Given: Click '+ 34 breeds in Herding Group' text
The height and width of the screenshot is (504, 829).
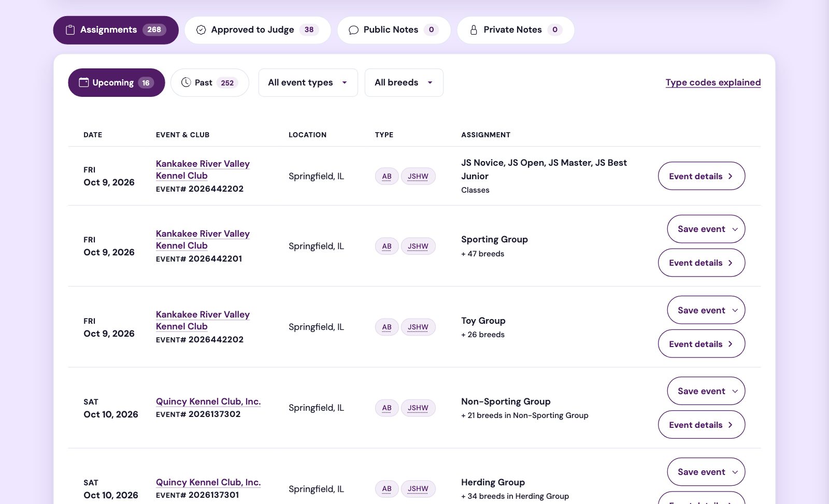Looking at the screenshot, I should click(515, 496).
